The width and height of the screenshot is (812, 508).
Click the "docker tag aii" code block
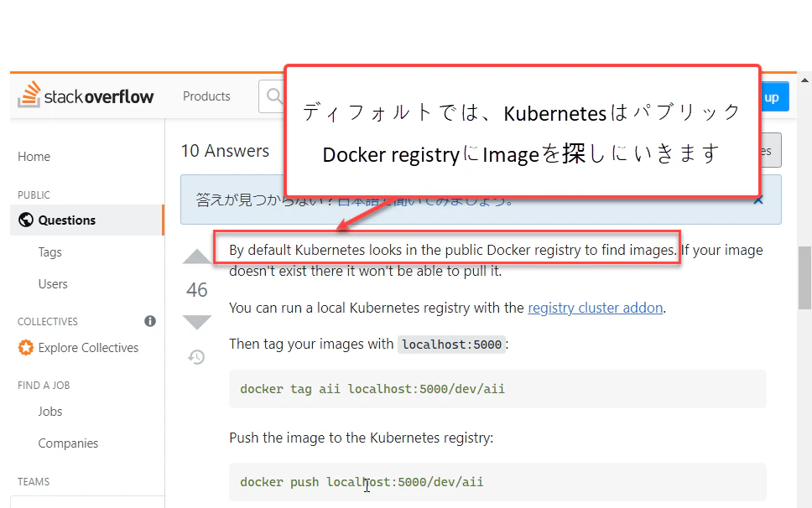tap(497, 389)
